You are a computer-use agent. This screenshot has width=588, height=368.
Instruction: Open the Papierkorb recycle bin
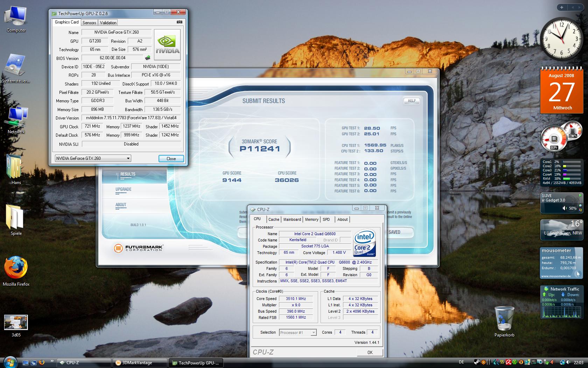pyautogui.click(x=504, y=321)
